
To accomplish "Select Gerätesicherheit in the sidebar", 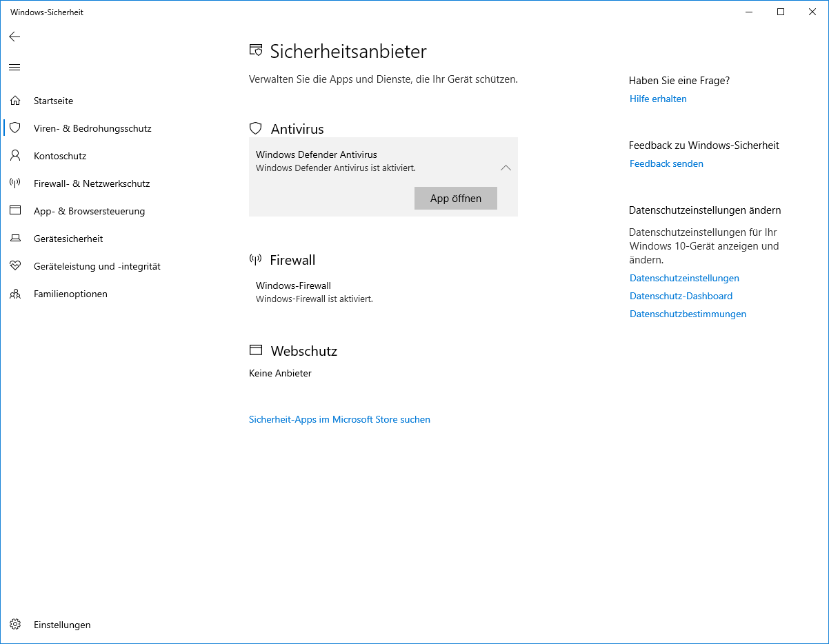I will tap(68, 239).
